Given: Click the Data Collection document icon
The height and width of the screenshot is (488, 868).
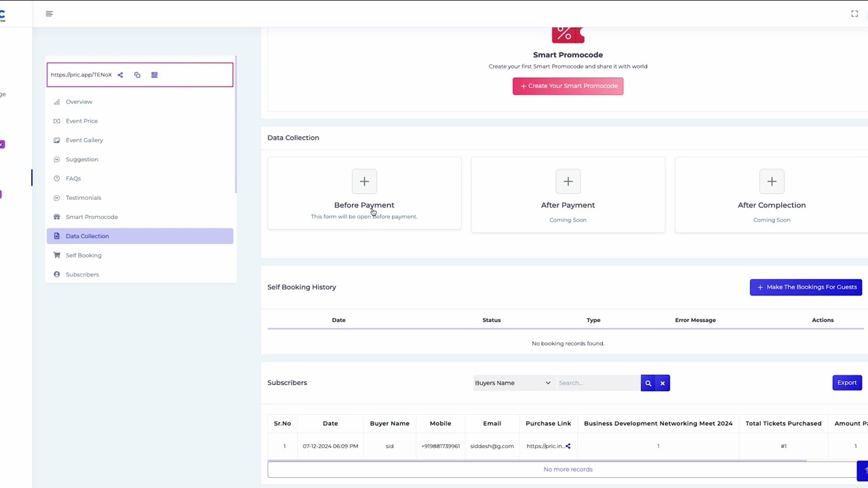Looking at the screenshot, I should click(x=56, y=236).
